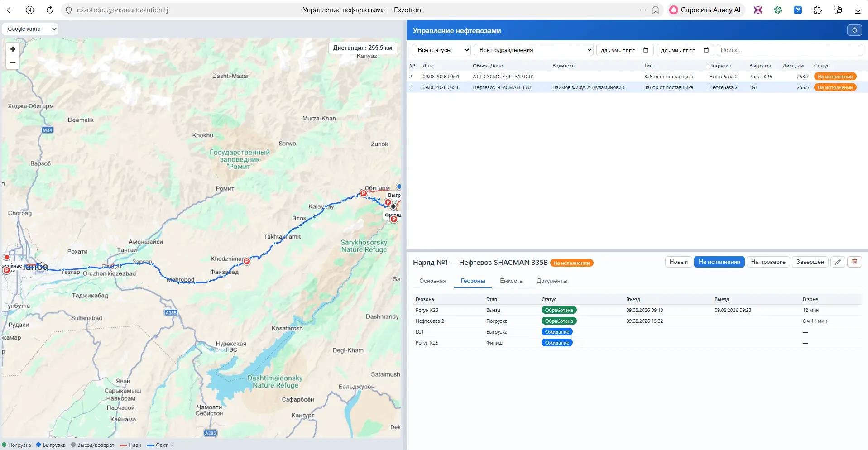The width and height of the screenshot is (868, 450).
Task: Expand the Все подразделения dropdown
Action: tap(533, 50)
